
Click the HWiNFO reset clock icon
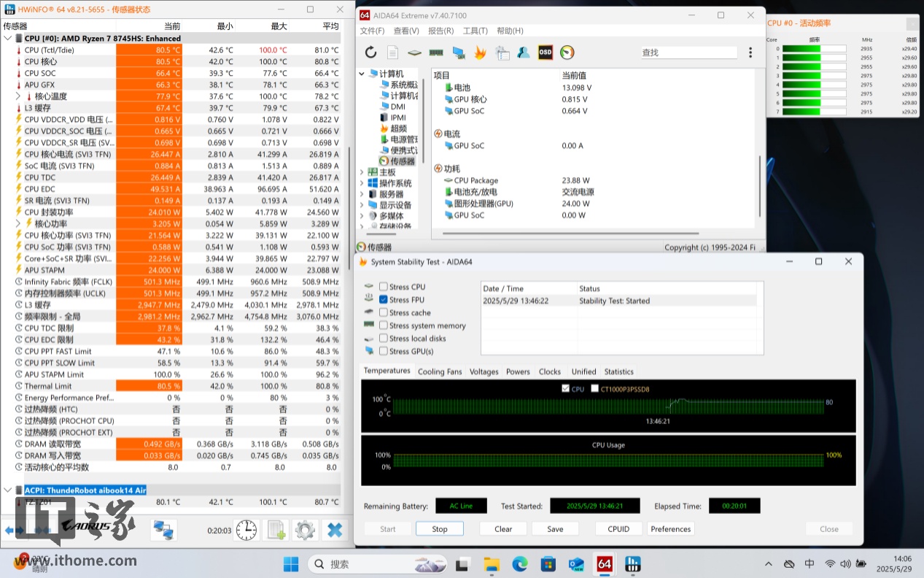coord(246,530)
